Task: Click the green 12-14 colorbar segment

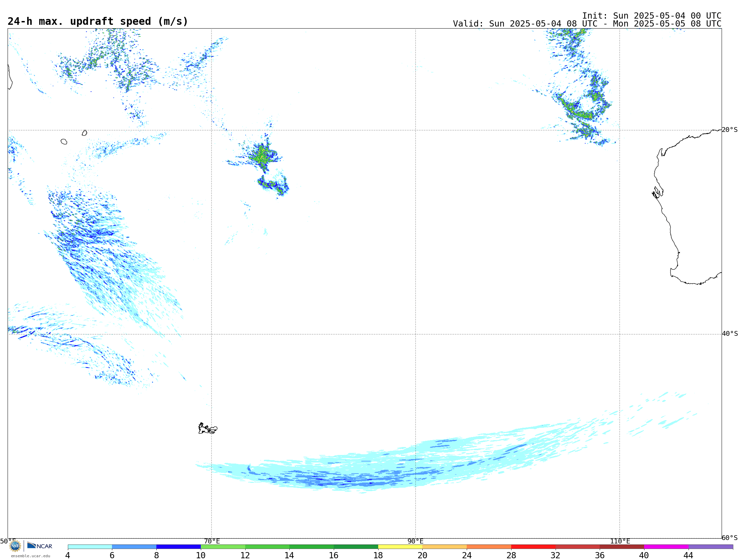Action: coord(267,547)
